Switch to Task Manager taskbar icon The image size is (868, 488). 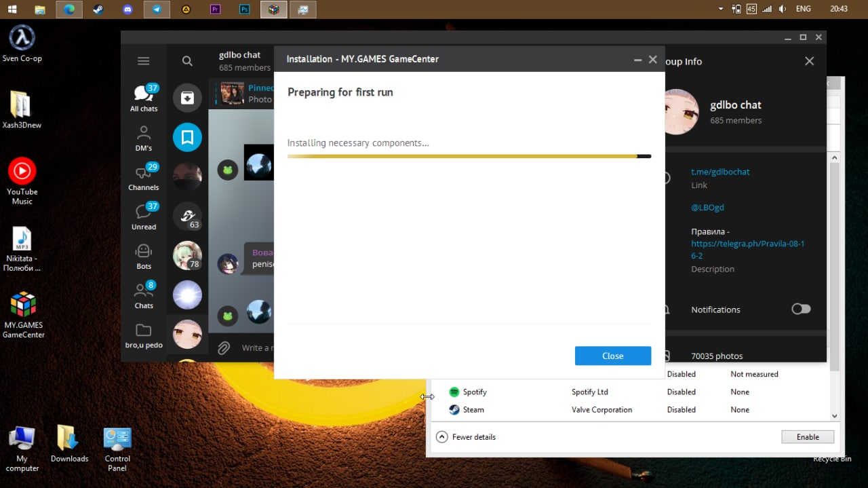[303, 10]
